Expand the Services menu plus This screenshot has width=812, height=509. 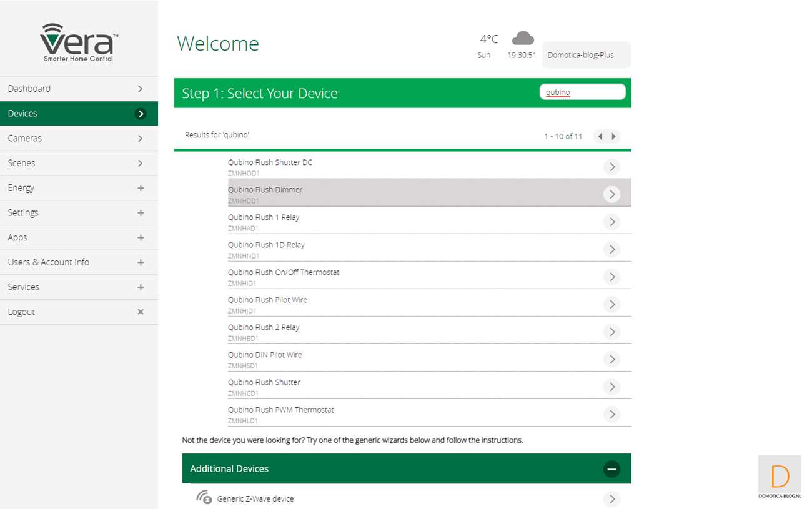coord(141,287)
